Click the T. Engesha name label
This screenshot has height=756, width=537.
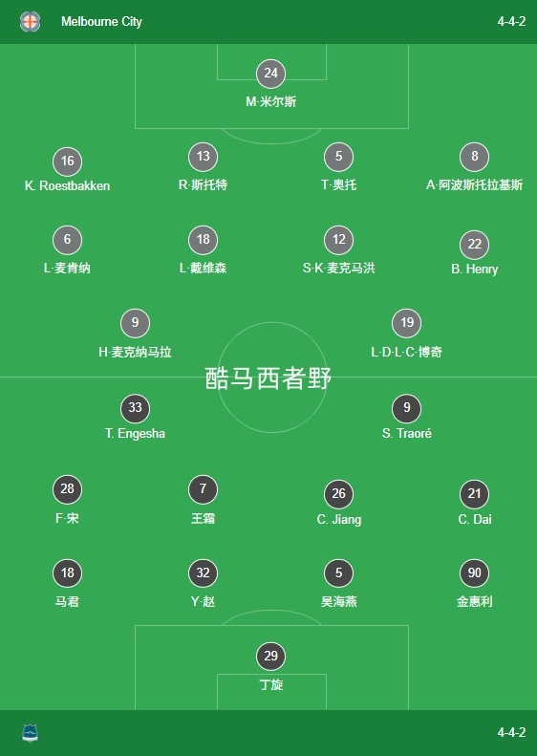pyautogui.click(x=135, y=434)
